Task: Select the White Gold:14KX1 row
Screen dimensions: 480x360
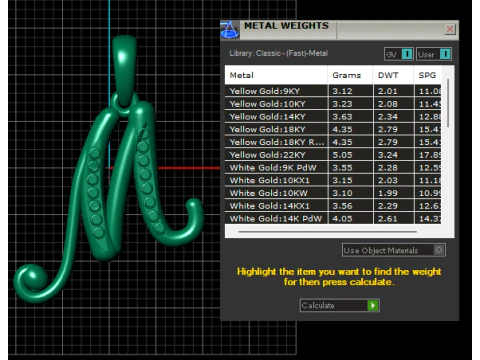Action: pos(333,206)
